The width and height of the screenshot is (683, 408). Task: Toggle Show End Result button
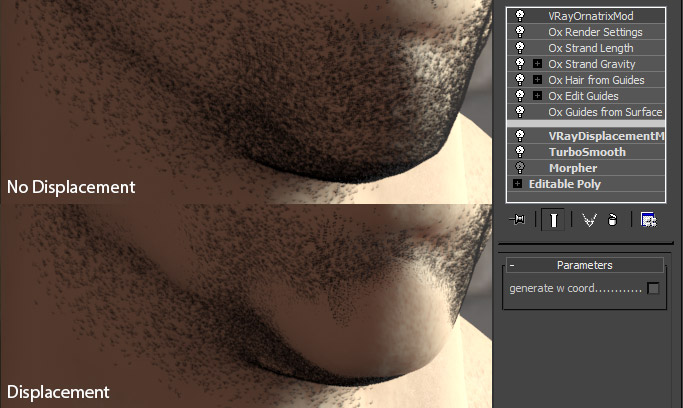[551, 220]
